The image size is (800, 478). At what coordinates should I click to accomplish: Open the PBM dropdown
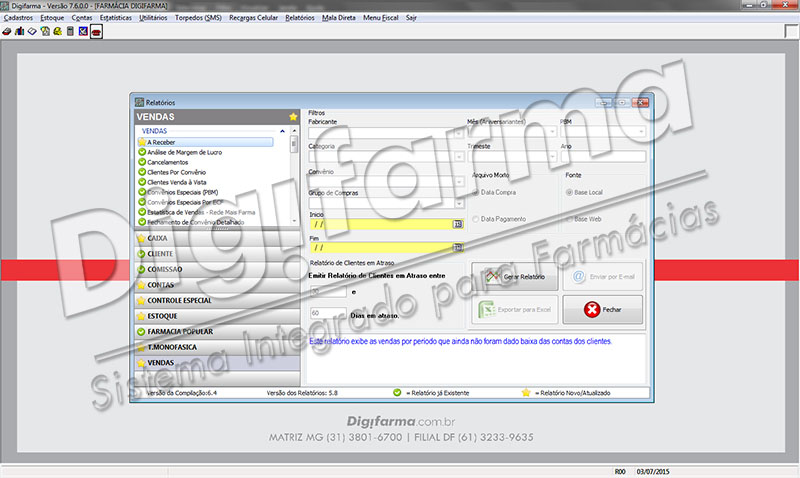641,132
